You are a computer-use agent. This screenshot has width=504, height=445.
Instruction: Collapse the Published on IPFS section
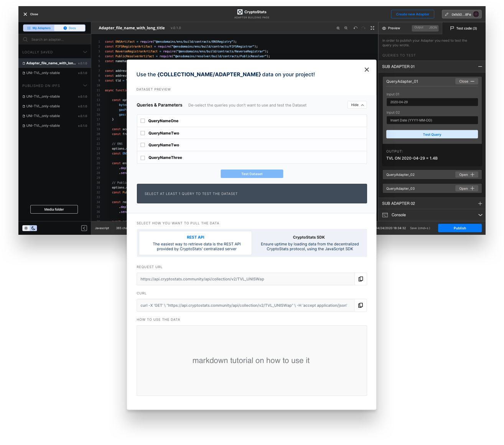point(85,86)
